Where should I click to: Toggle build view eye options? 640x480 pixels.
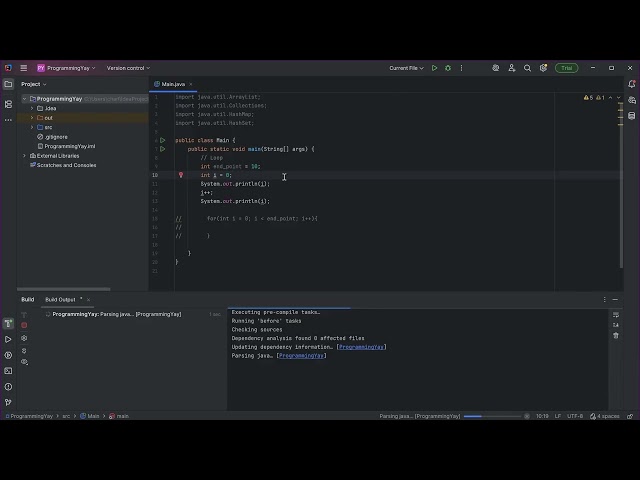[x=24, y=362]
